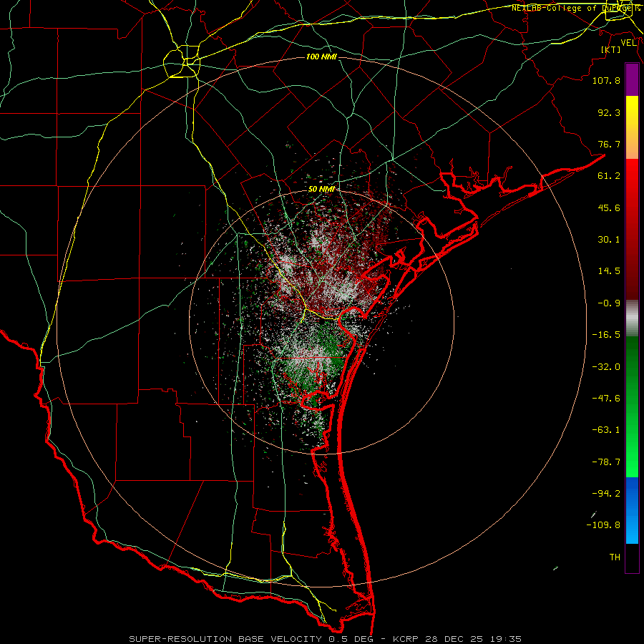Click the -16.5 value on the velocity scale
This screenshot has width=644, height=644.
(x=606, y=335)
